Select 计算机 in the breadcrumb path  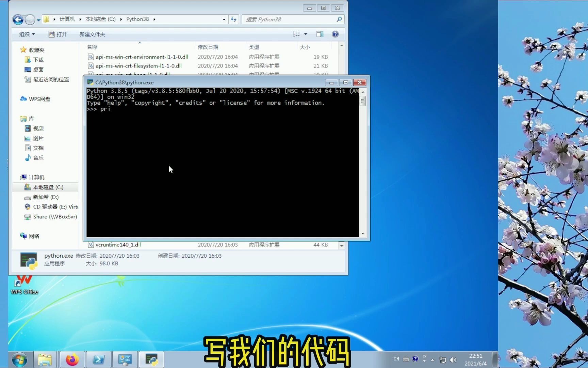pyautogui.click(x=67, y=19)
